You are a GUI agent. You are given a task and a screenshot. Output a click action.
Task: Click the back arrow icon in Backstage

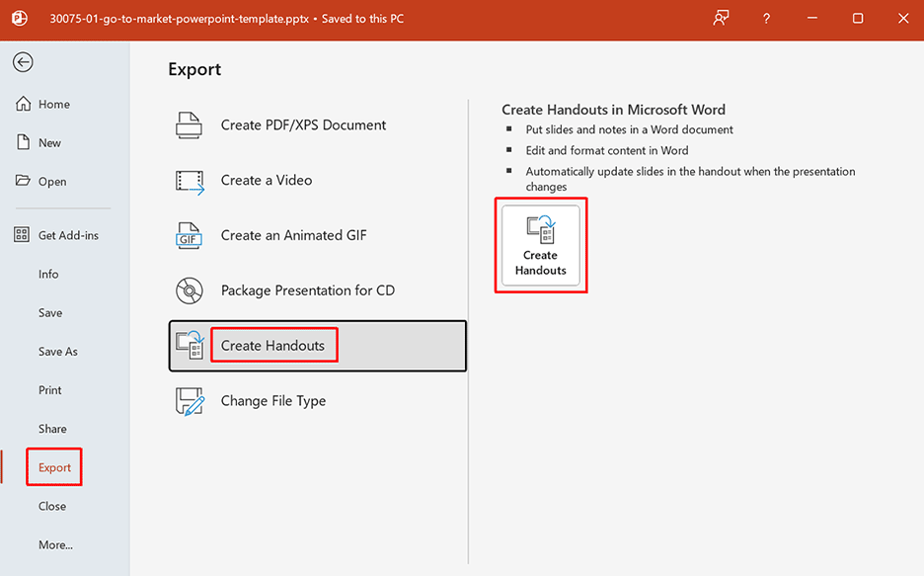pyautogui.click(x=23, y=62)
